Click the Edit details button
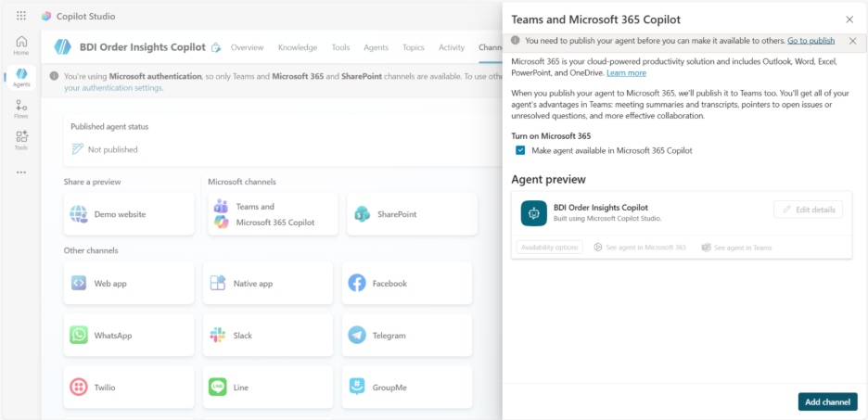Screen dimensions: 868x420 coord(809,210)
